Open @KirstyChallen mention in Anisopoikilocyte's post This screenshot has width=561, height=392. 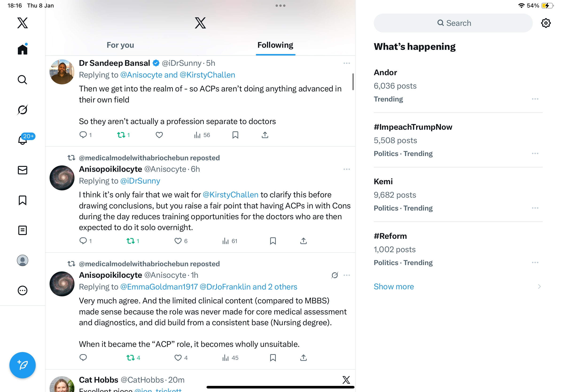230,195
